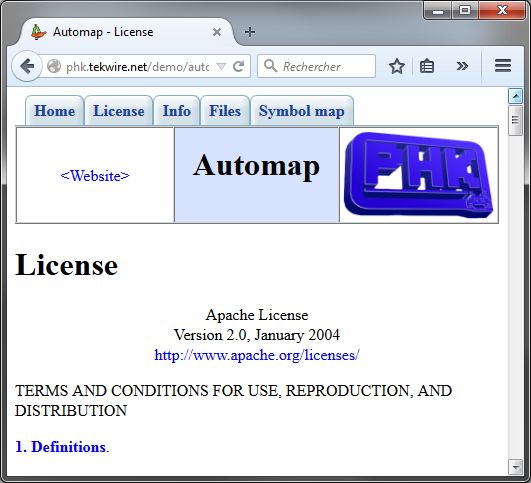Follow the <Website> link

click(x=95, y=176)
